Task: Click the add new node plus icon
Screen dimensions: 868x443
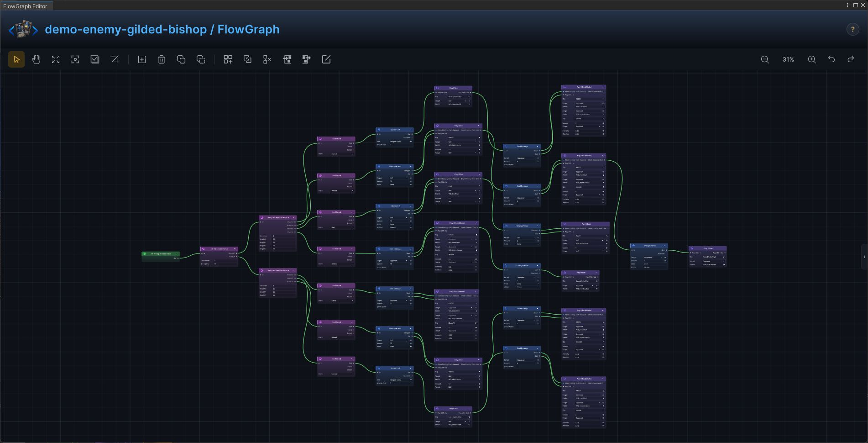Action: tap(142, 59)
